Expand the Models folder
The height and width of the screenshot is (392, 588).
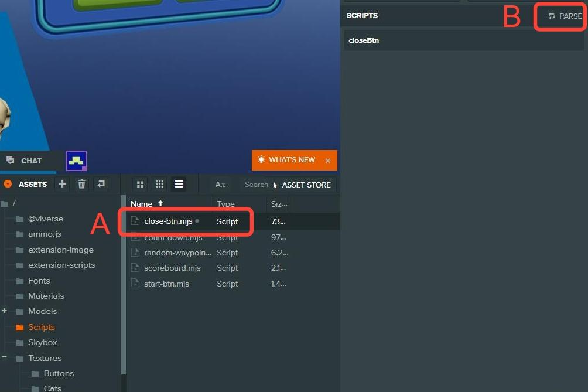pos(5,311)
